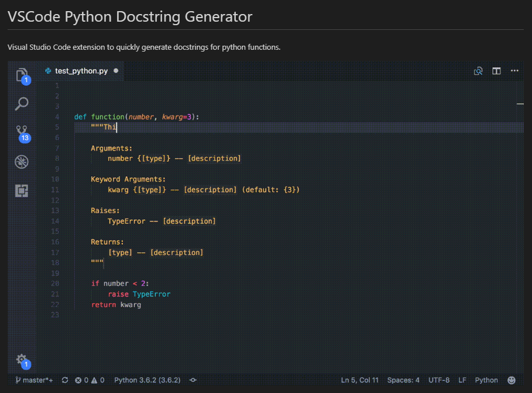Screen dimensions: 532x393
Task: Click the if number < 2: line
Action: (120, 283)
